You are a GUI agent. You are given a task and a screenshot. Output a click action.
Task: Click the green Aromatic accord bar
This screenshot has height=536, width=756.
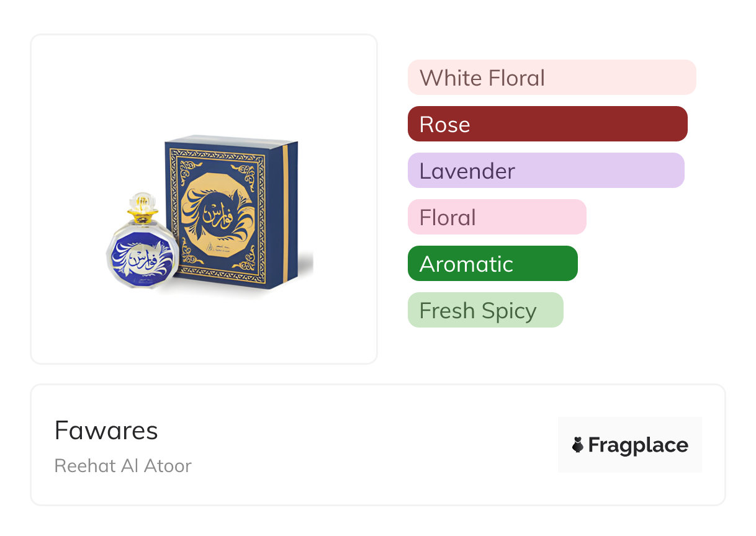click(x=492, y=264)
